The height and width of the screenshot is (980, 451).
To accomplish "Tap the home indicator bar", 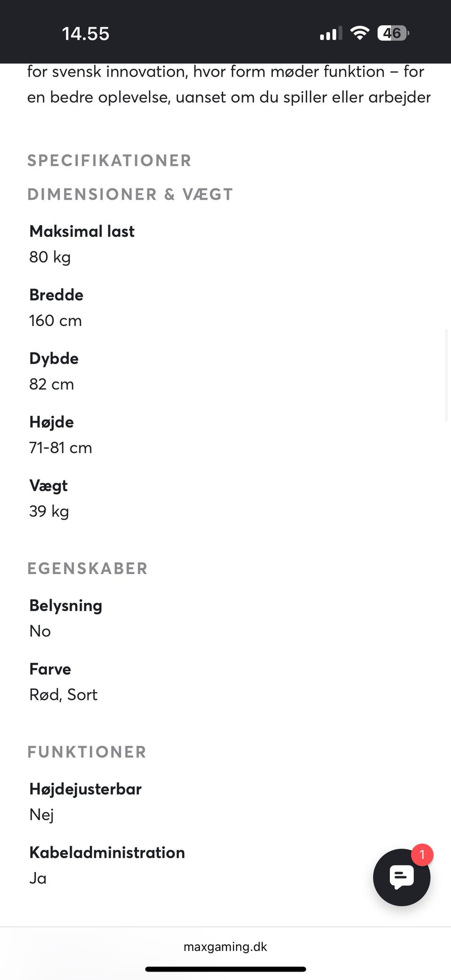I will coord(225,969).
